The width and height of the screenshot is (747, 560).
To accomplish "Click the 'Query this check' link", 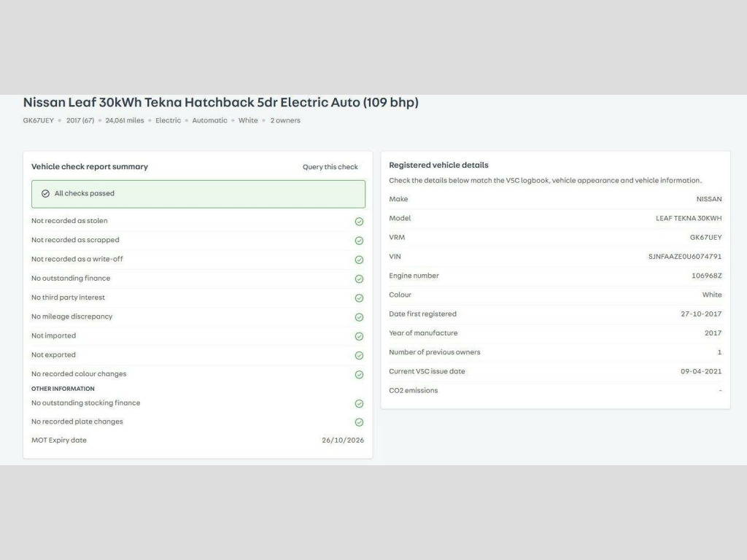I will [330, 167].
